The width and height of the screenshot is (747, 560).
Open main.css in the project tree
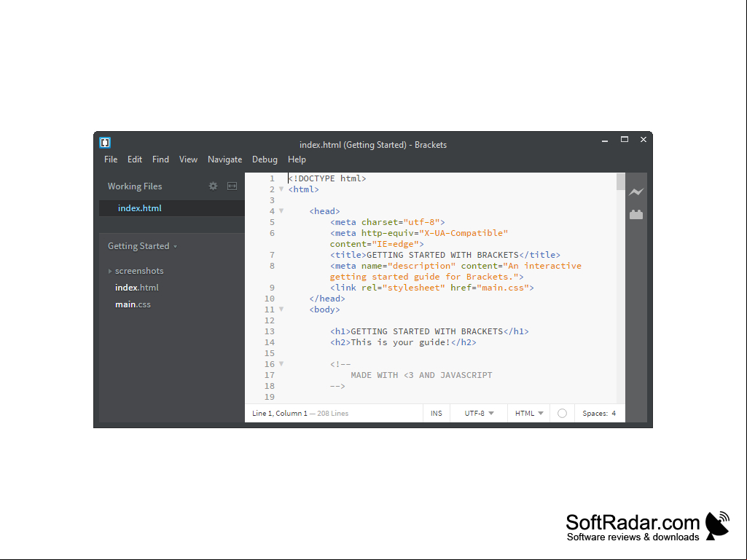click(133, 304)
